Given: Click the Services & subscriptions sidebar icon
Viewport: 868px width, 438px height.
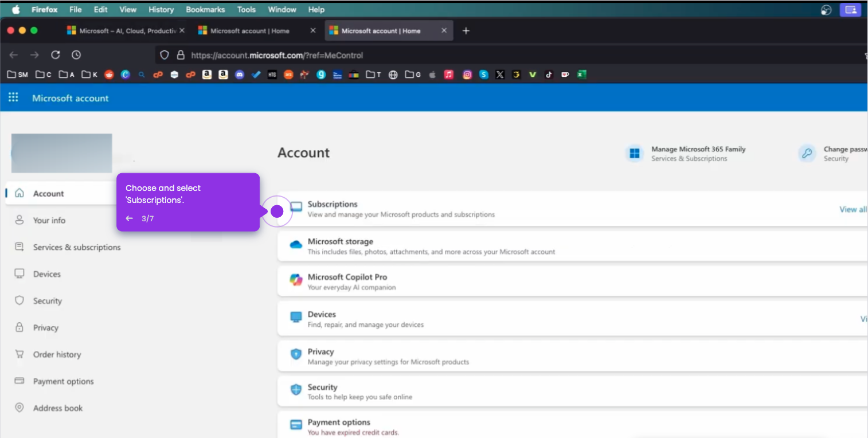Looking at the screenshot, I should pos(19,247).
